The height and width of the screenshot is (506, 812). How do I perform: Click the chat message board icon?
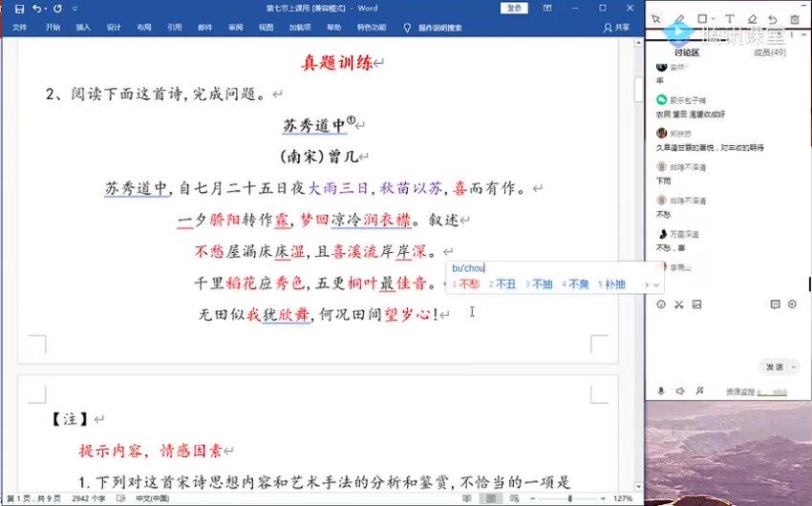coord(776,305)
